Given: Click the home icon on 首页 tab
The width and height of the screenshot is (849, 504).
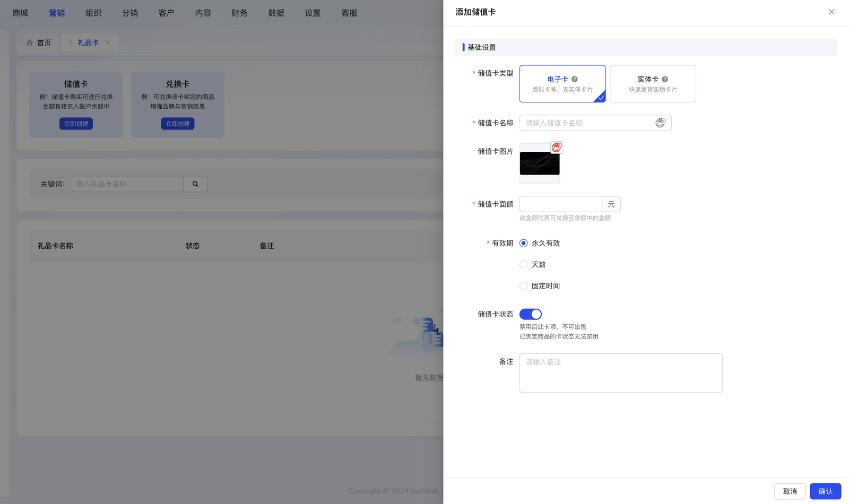Looking at the screenshot, I should click(30, 43).
